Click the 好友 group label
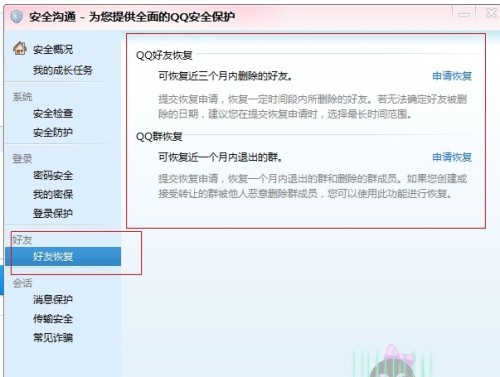500x377 pixels. pos(22,240)
